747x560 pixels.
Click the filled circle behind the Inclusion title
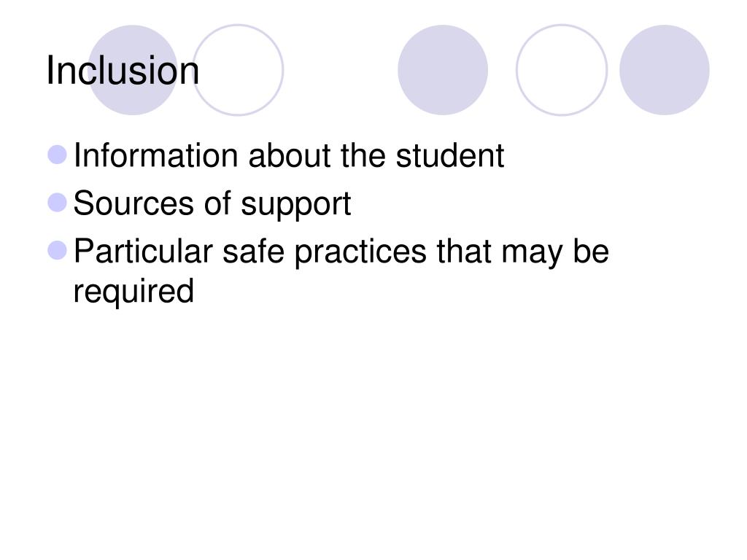(133, 70)
